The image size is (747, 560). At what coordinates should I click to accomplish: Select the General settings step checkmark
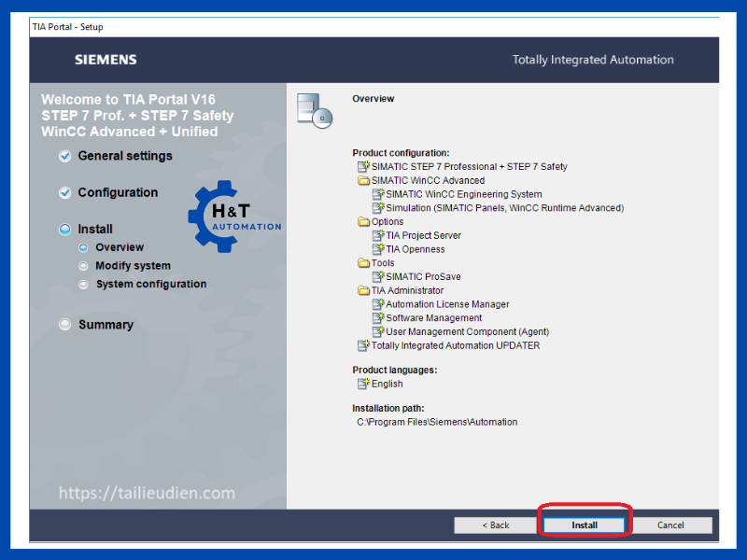pyautogui.click(x=65, y=157)
